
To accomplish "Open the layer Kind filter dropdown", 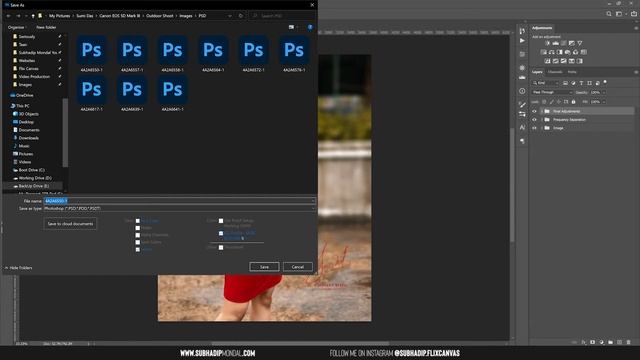I will 546,83.
